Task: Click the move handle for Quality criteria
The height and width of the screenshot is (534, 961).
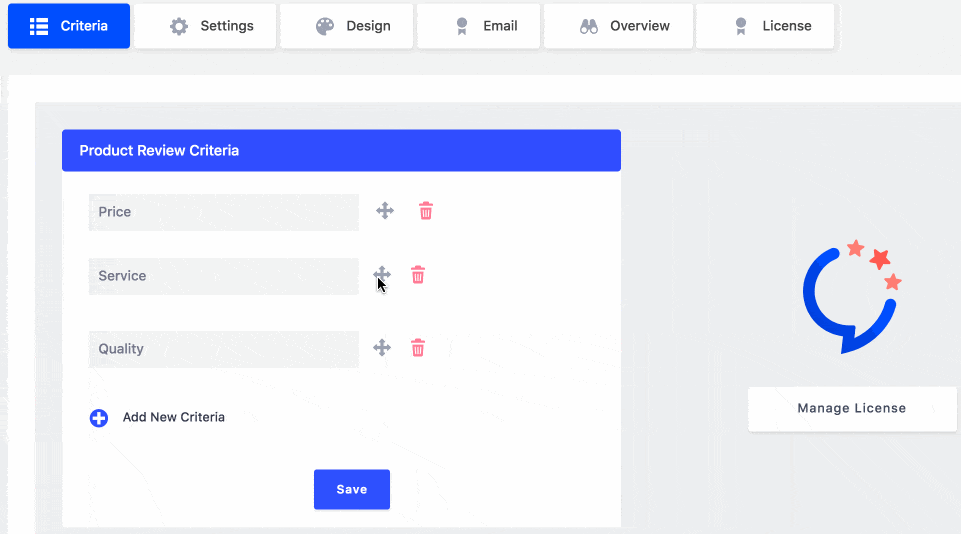Action: click(382, 348)
